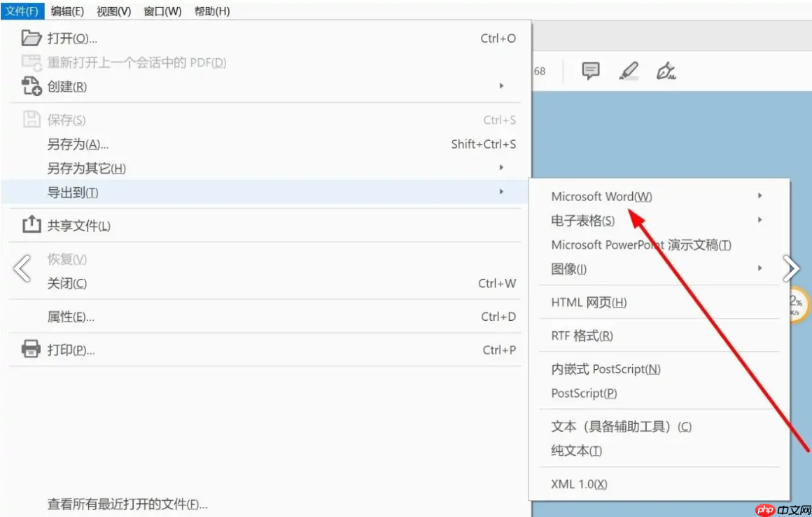812x517 pixels.
Task: Click the Create (创建) document icon
Action: (x=32, y=85)
